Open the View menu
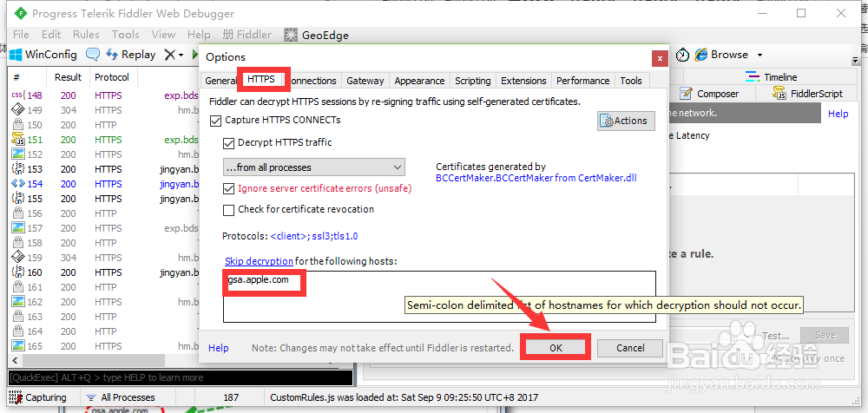Screen dimensions: 868x413 [163, 35]
